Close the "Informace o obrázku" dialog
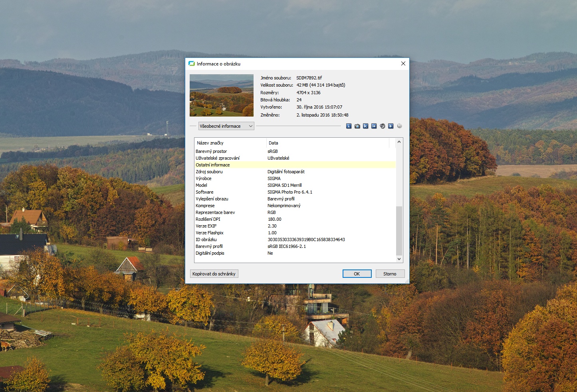 click(403, 64)
